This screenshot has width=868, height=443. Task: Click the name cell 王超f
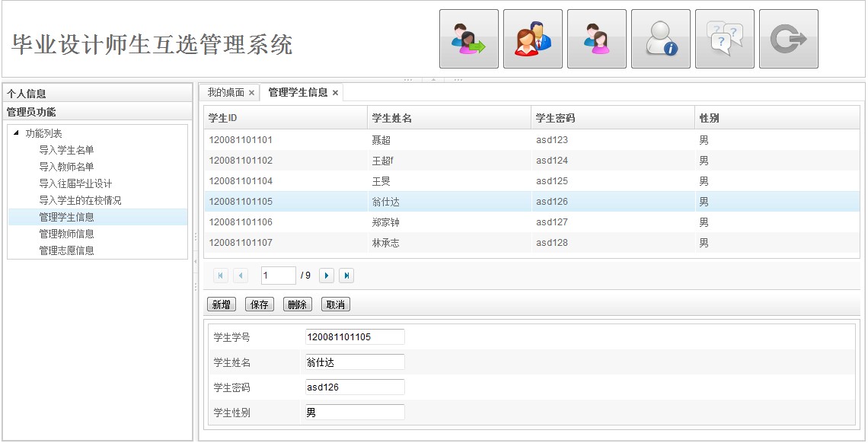[x=382, y=161]
